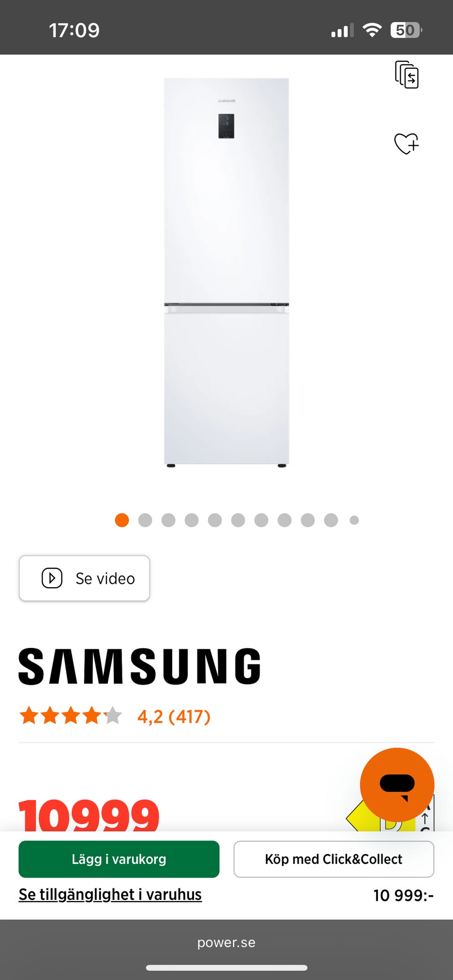Tap the refrigerator product image
Viewport: 453px width, 980px height.
click(x=226, y=273)
